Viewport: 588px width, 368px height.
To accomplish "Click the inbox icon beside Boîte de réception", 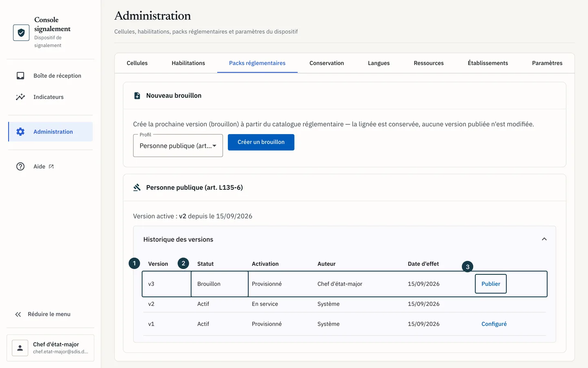I will 20,76.
